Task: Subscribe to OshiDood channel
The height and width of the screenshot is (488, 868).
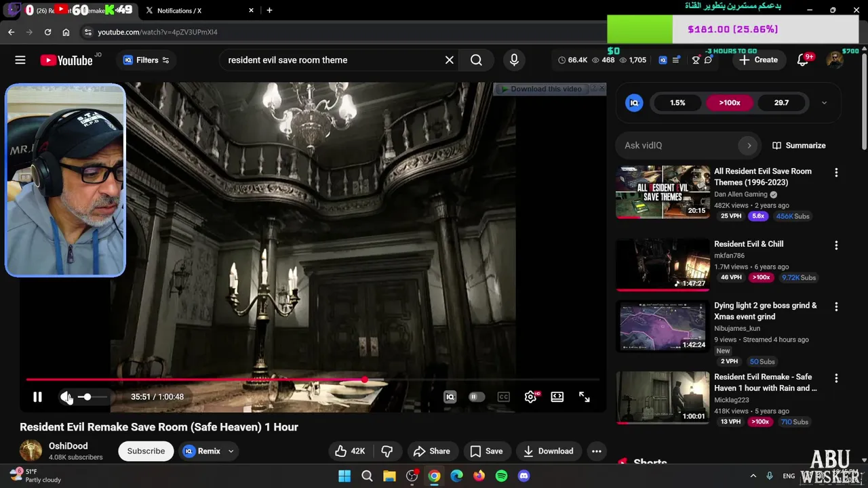Action: 146,451
